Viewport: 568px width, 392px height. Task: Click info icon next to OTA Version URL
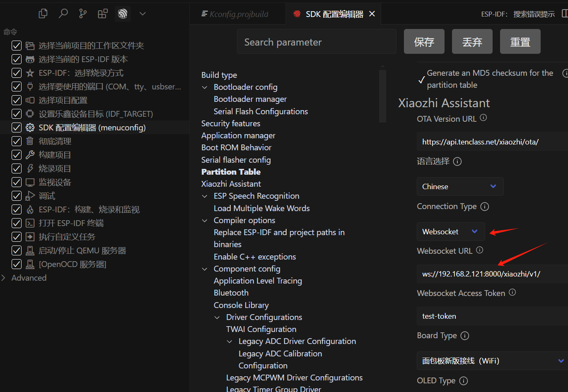483,118
